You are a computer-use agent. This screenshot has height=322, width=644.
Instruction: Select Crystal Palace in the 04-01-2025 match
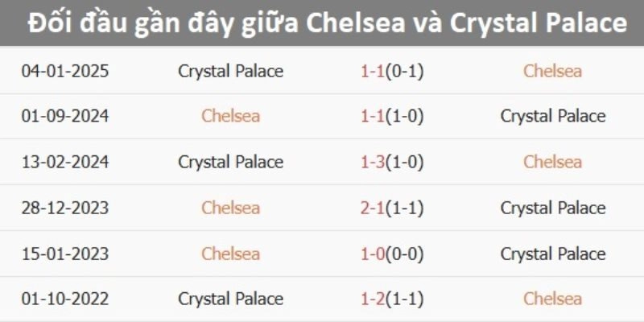tap(231, 71)
